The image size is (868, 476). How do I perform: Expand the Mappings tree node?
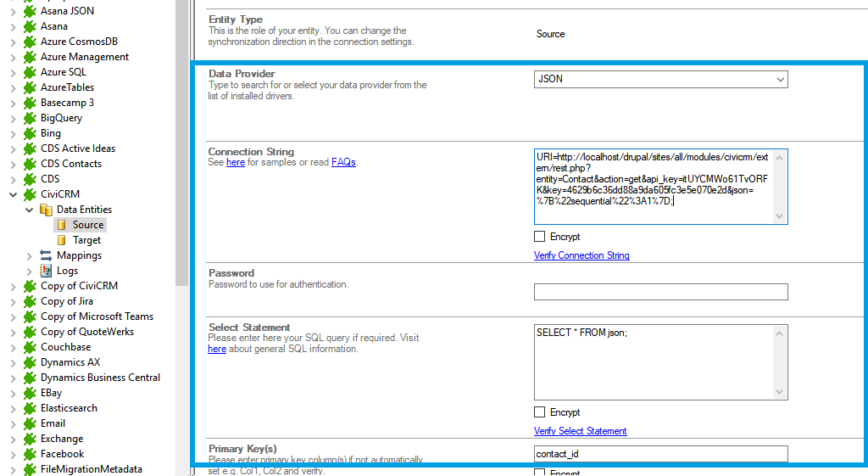(x=28, y=255)
